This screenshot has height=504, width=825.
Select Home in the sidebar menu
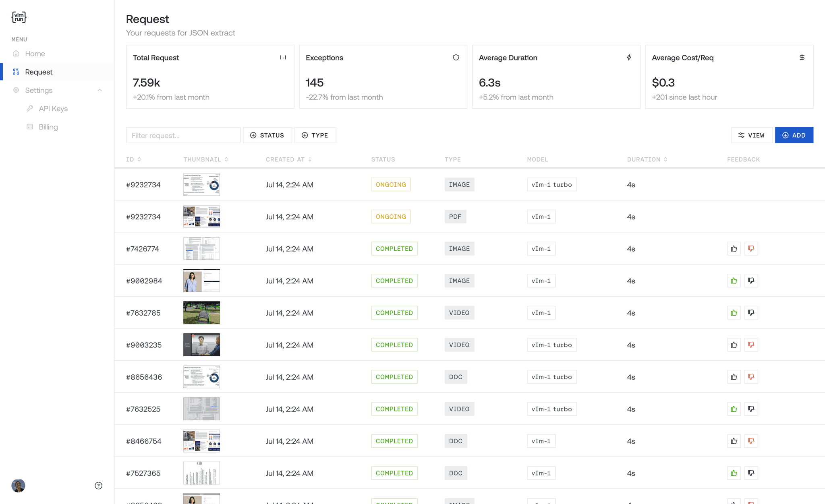35,53
